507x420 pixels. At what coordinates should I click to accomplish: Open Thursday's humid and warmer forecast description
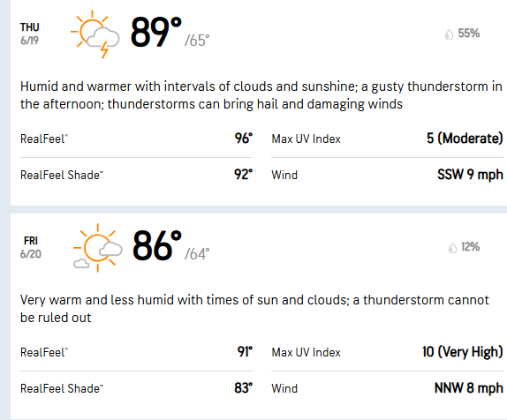point(261,95)
